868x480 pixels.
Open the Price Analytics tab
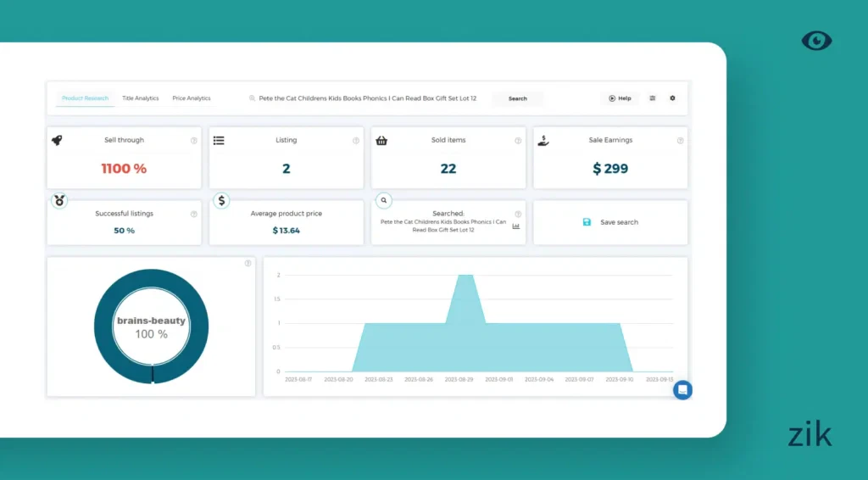191,98
